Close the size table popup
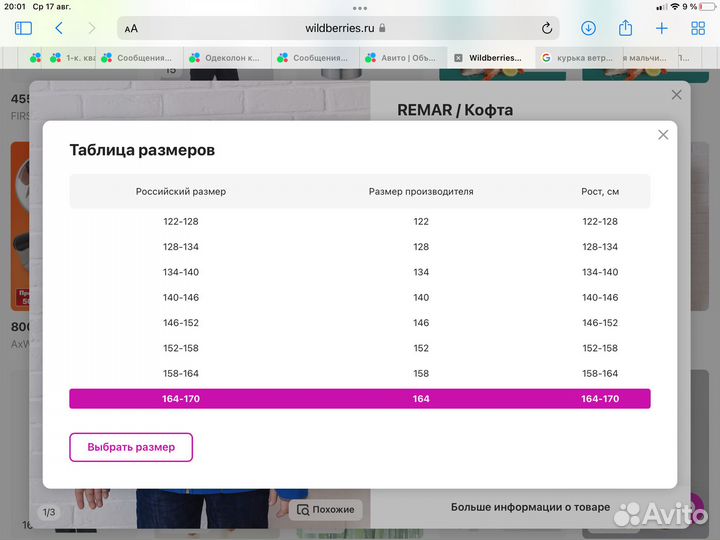 tap(663, 135)
